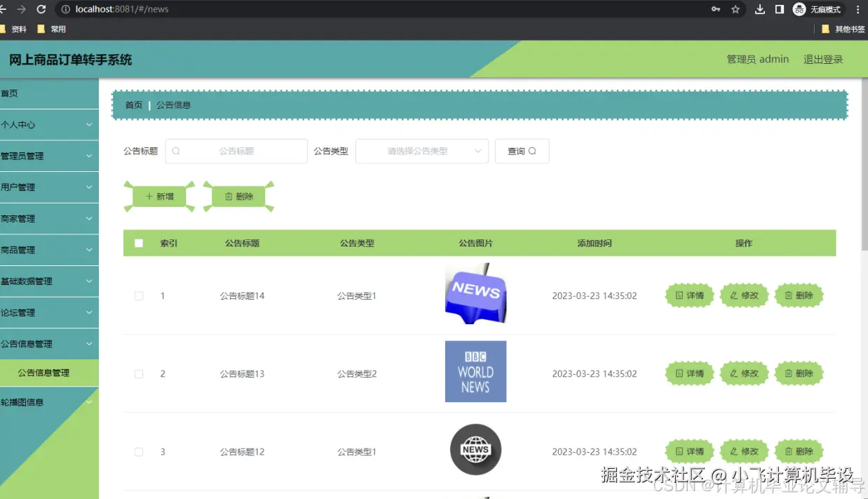The image size is (868, 499).
Task: Click 删除 for 公告标题13 row
Action: pos(799,373)
